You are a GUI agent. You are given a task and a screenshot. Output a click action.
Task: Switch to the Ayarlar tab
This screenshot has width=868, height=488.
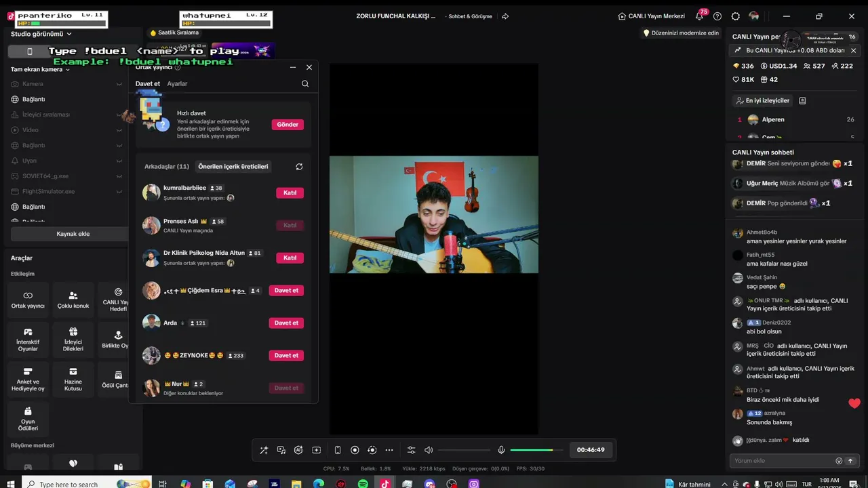pyautogui.click(x=177, y=83)
